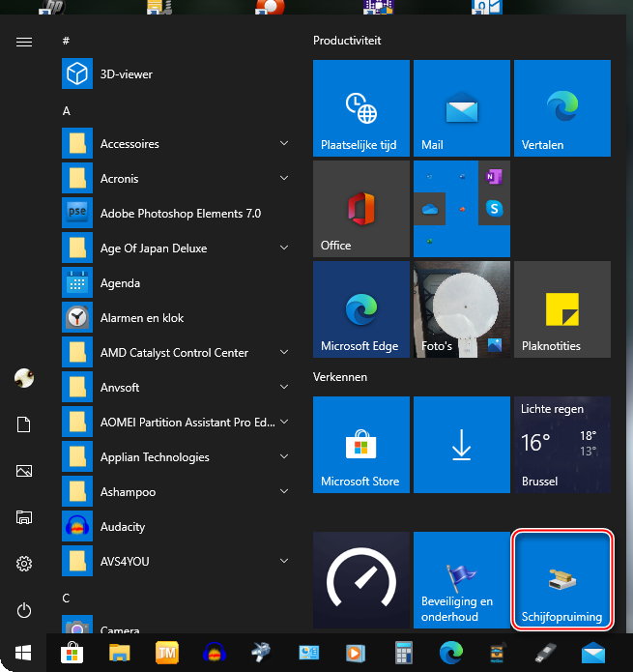This screenshot has height=672, width=633.
Task: Click the calculator icon in the taskbar
Action: (404, 653)
